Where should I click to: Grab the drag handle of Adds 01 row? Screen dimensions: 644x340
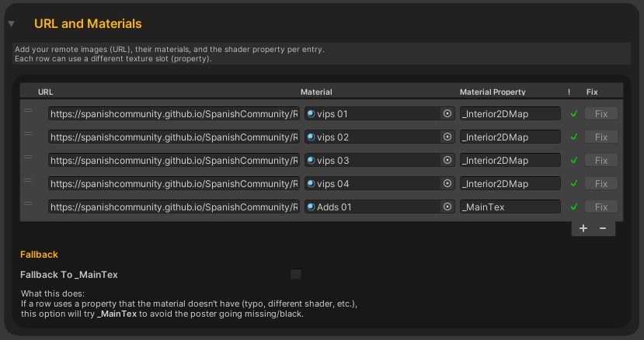click(x=28, y=204)
